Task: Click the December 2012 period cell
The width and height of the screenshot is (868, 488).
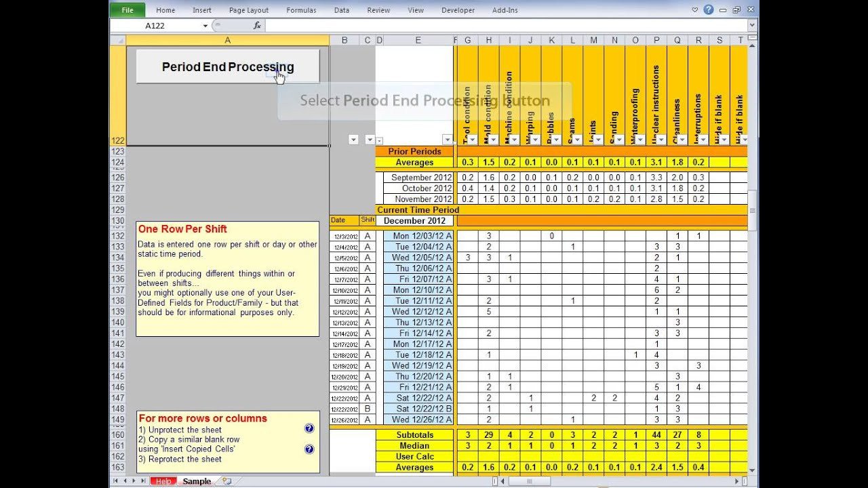Action: [x=415, y=221]
